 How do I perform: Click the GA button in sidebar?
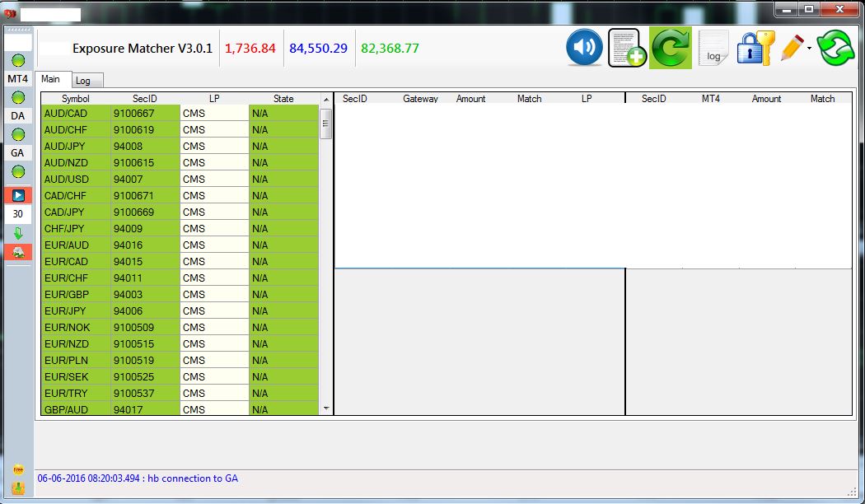coord(18,153)
